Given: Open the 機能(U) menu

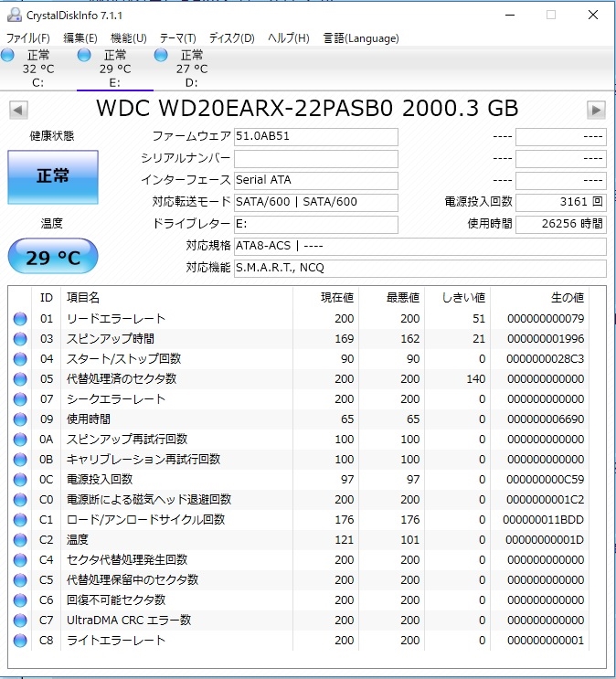Looking at the screenshot, I should [129, 38].
